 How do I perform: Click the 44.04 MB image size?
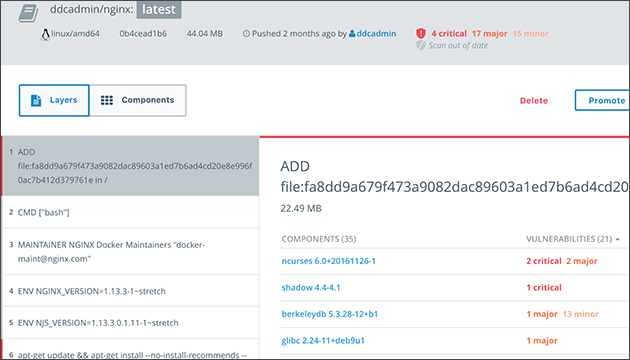[x=205, y=34]
